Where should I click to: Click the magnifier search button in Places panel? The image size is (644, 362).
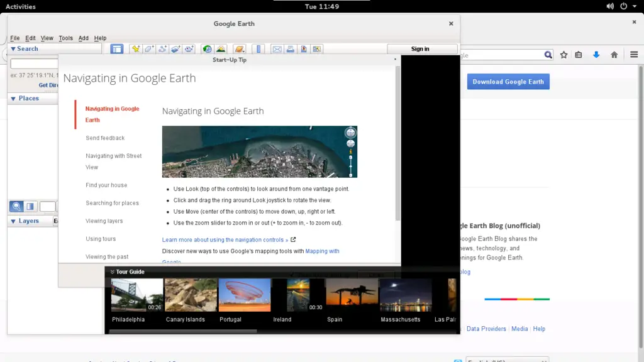tap(16, 206)
